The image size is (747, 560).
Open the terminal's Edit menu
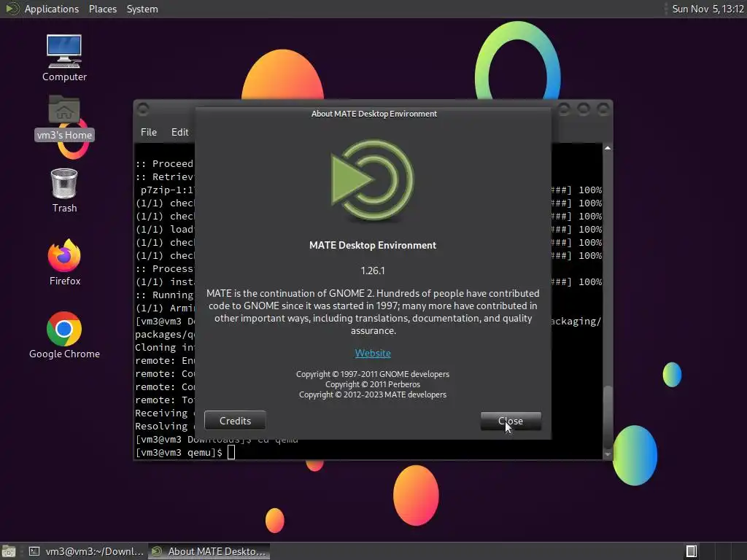[x=179, y=132]
